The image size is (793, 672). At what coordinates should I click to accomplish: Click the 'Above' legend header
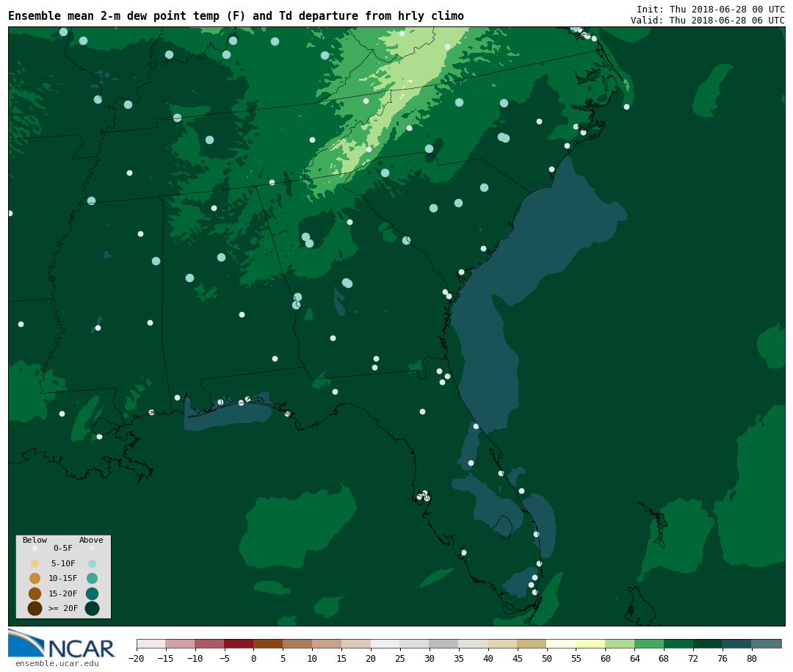point(91,540)
